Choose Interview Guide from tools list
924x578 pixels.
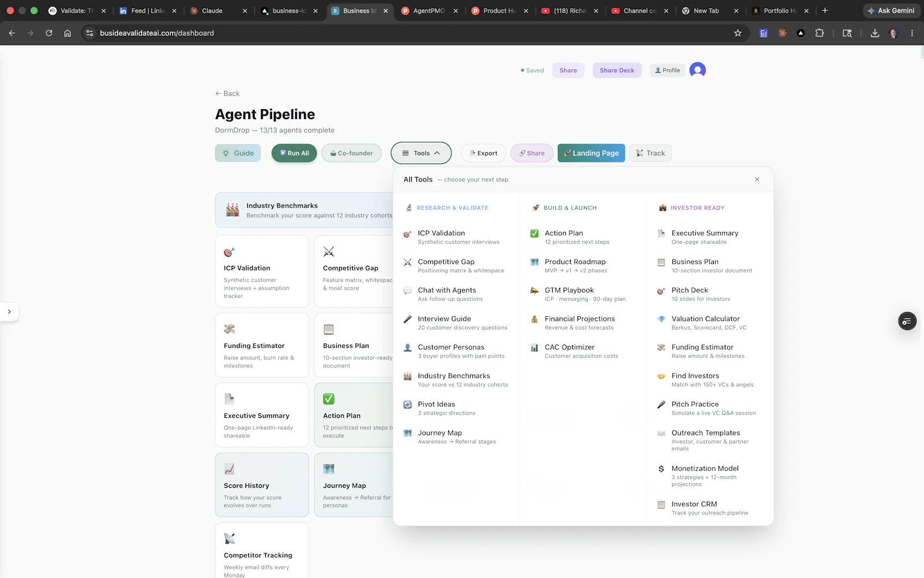coord(456,323)
